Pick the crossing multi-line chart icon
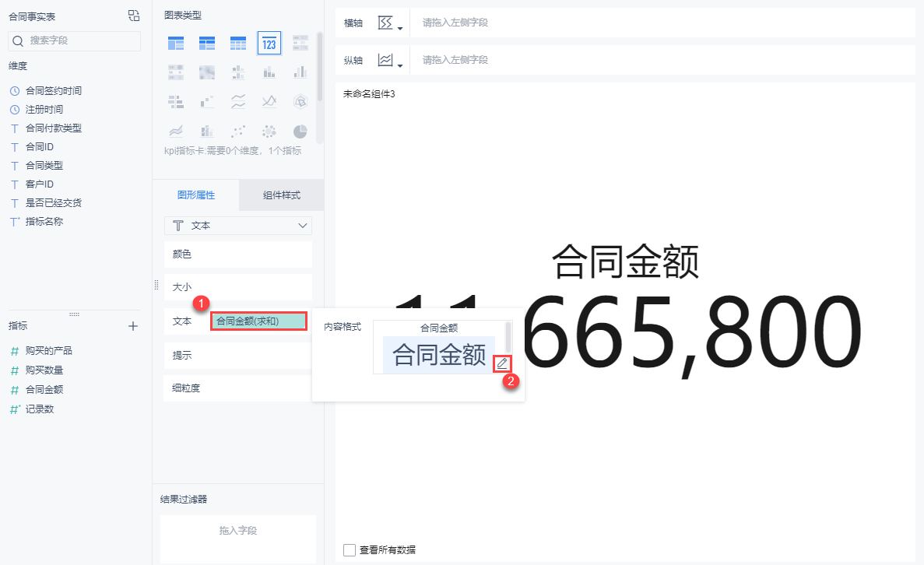The width and height of the screenshot is (924, 565). (x=269, y=102)
